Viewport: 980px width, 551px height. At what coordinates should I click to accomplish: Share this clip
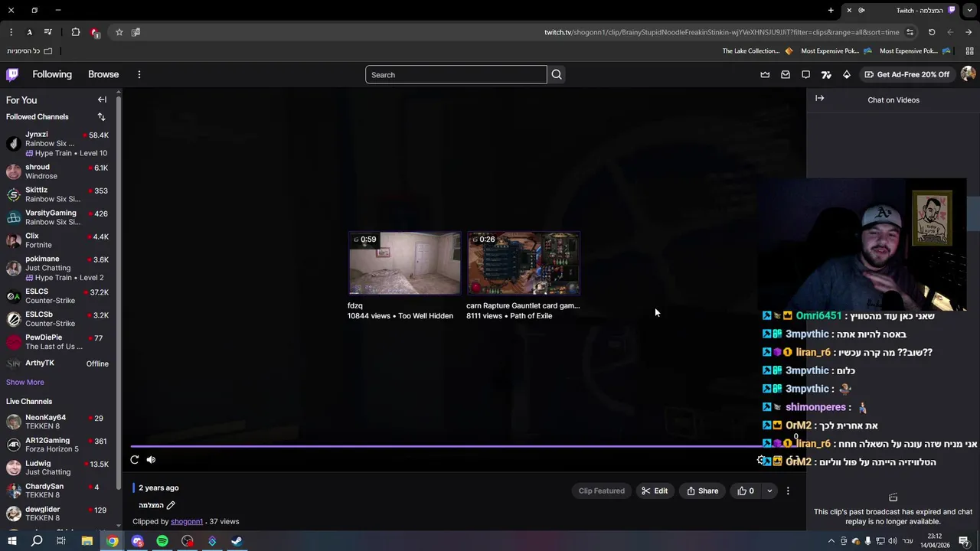703,491
